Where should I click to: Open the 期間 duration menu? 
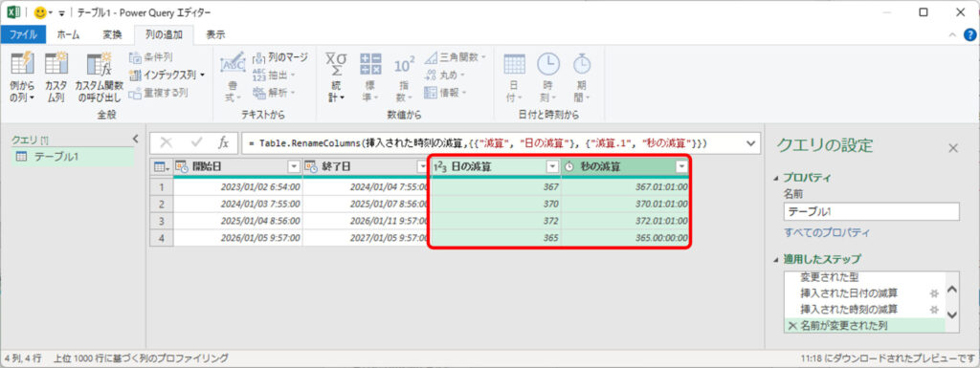[582, 77]
